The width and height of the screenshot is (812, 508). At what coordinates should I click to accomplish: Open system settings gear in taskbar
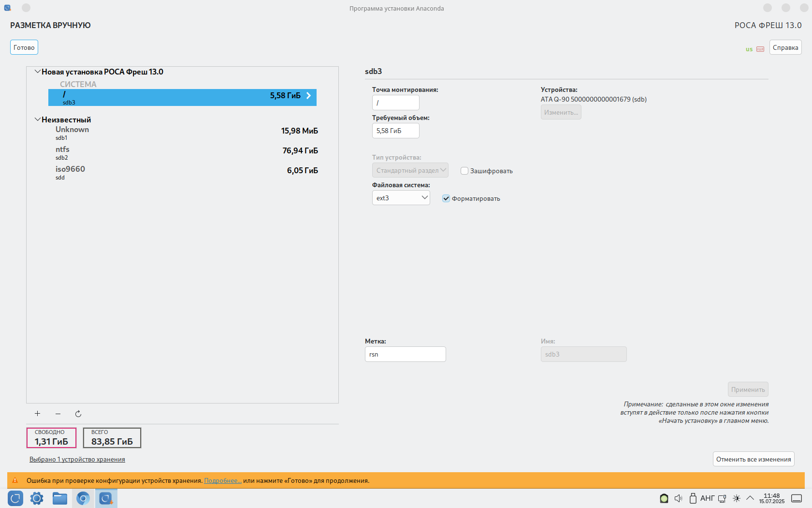[37, 498]
